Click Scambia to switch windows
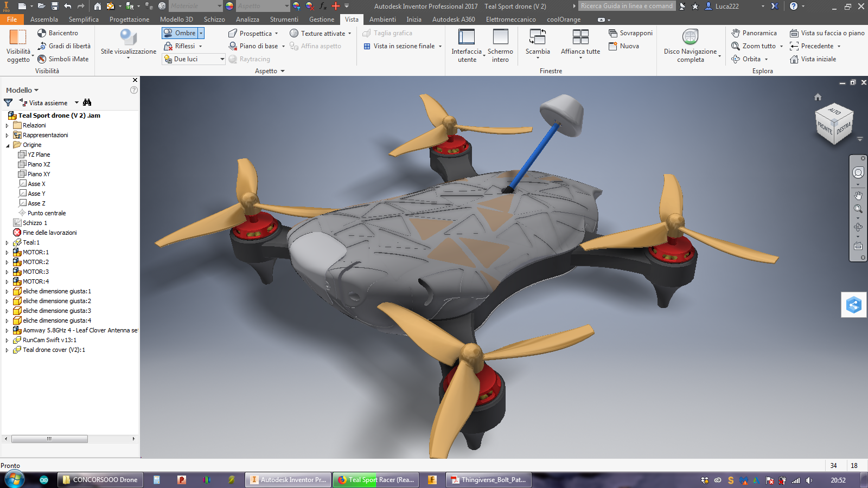The height and width of the screenshot is (488, 868). 538,43
